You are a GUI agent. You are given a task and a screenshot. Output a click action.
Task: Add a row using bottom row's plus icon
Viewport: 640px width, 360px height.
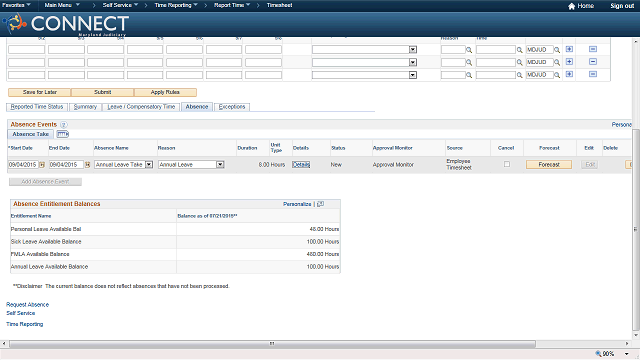[569, 74]
